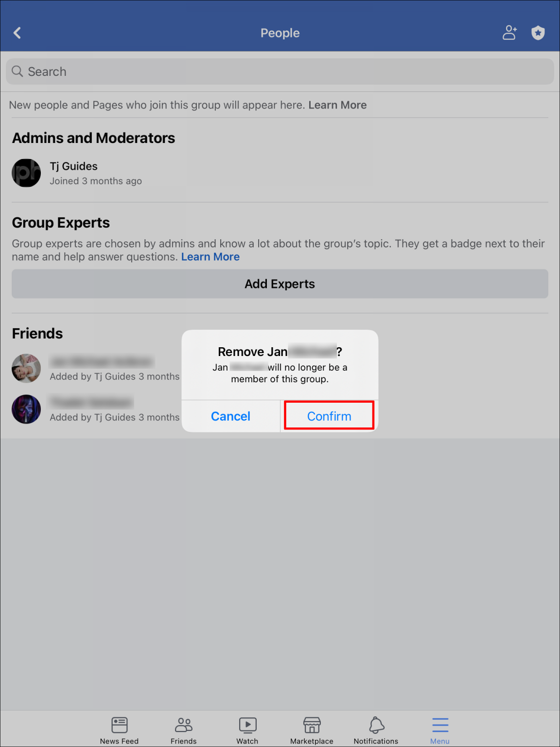Select the News Feed icon
The image size is (560, 747).
pos(119,727)
